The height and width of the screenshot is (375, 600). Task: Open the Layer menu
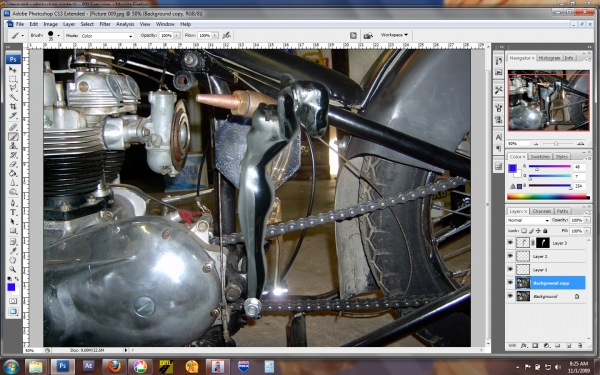coord(69,24)
